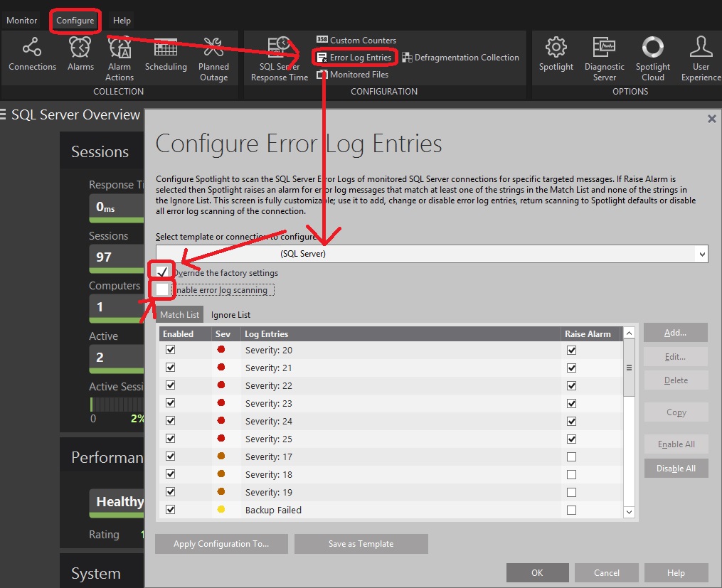Toggle Raise Alarm checkbox for Severity: 21
This screenshot has width=722, height=588.
tap(571, 368)
